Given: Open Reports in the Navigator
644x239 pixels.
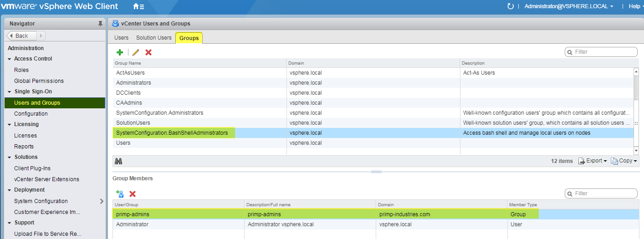Looking at the screenshot, I should (24, 147).
